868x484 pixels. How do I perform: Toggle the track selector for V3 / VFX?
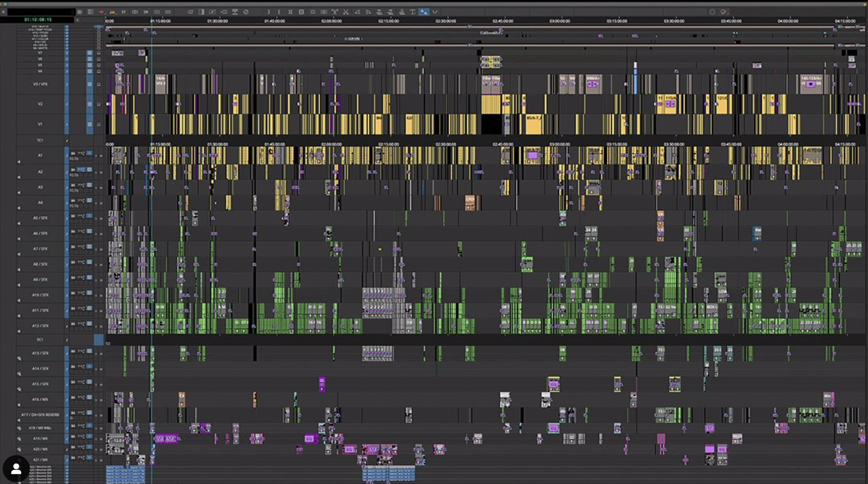66,84
